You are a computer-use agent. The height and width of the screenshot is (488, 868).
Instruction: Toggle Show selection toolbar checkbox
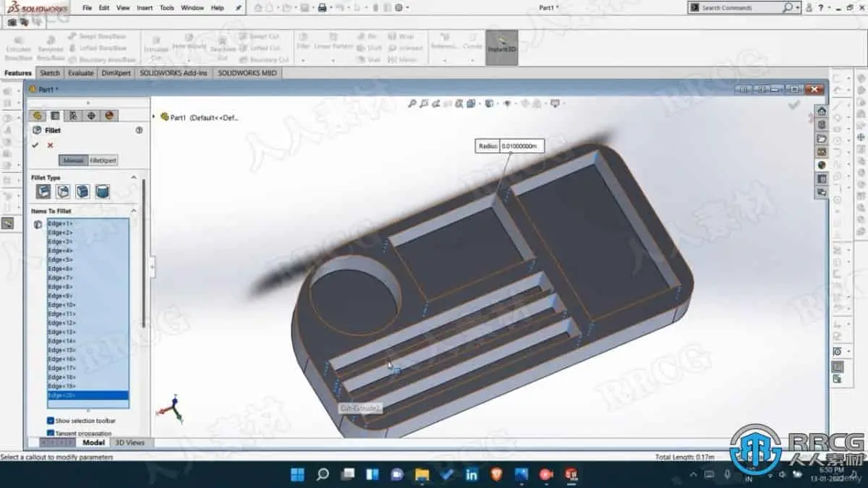50,420
